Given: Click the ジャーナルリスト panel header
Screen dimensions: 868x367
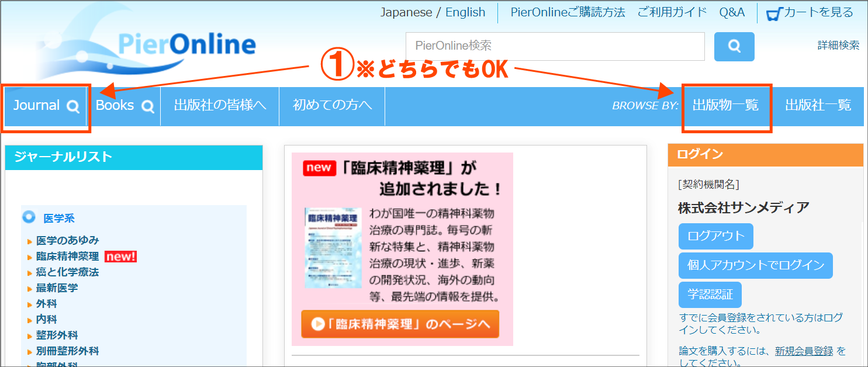Looking at the screenshot, I should (x=134, y=157).
